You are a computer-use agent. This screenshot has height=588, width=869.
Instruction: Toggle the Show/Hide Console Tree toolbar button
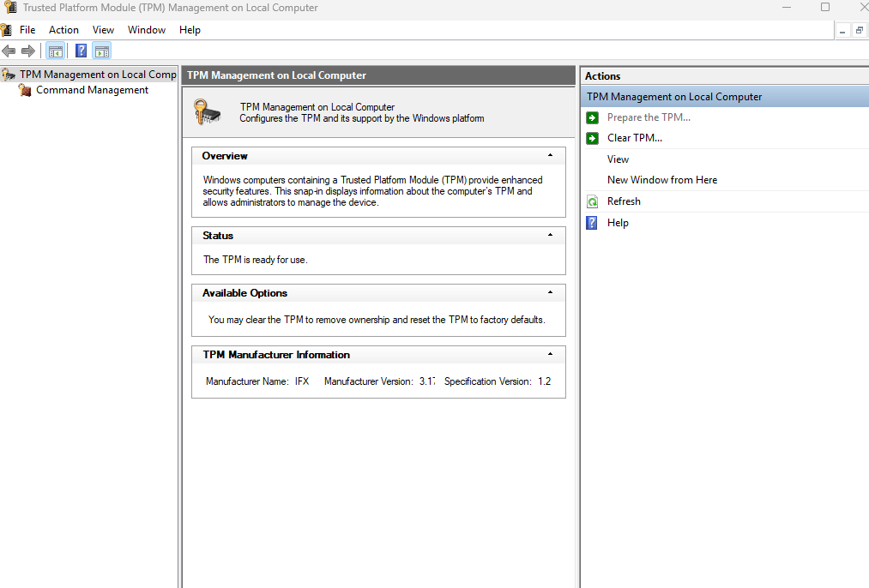pos(56,51)
